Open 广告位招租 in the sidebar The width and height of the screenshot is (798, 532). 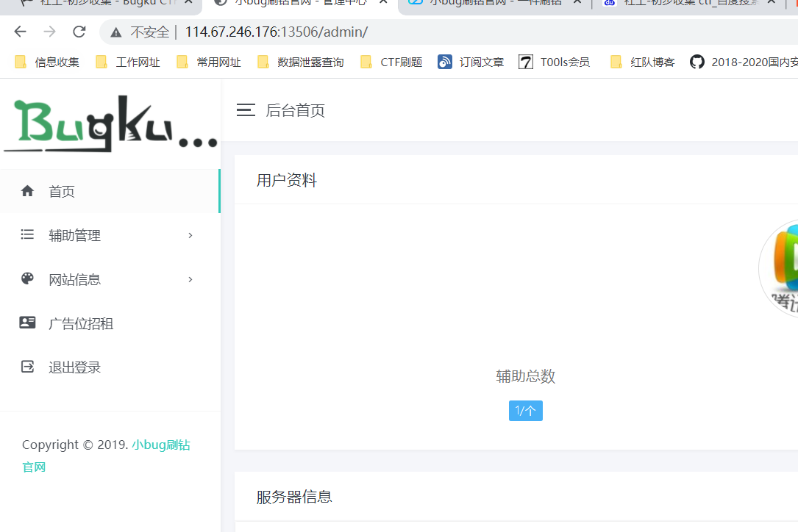tap(110, 323)
